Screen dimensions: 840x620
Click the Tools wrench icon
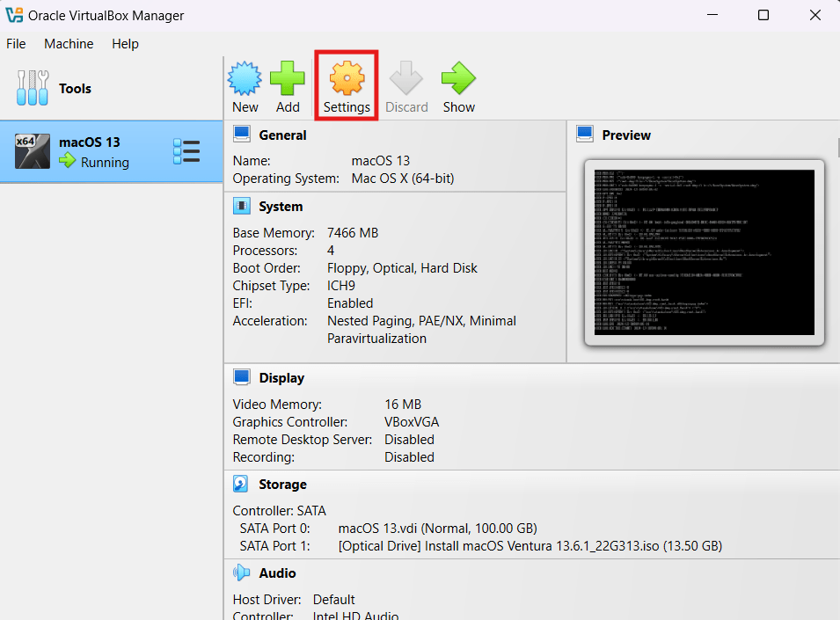click(x=33, y=89)
